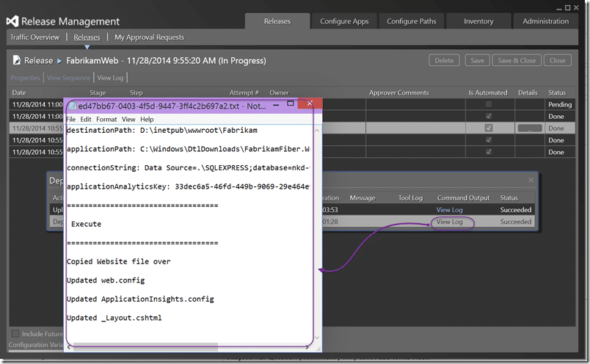Click the Details button in highlighted row

(x=530, y=128)
